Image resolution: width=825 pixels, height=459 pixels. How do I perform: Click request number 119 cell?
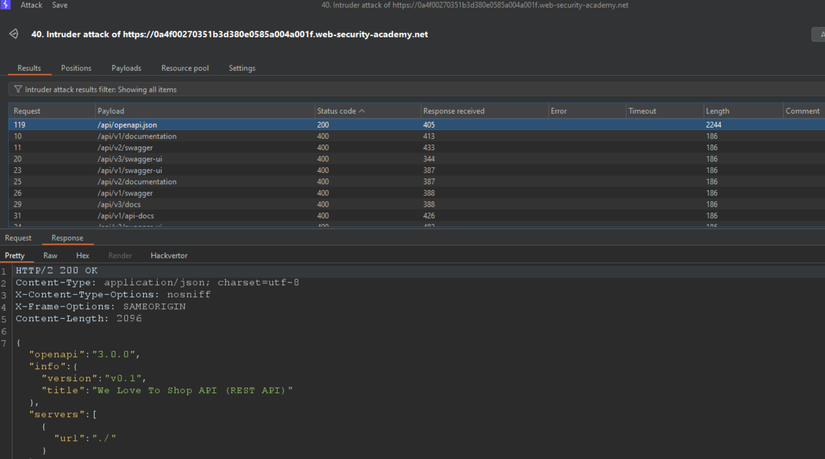(x=19, y=125)
